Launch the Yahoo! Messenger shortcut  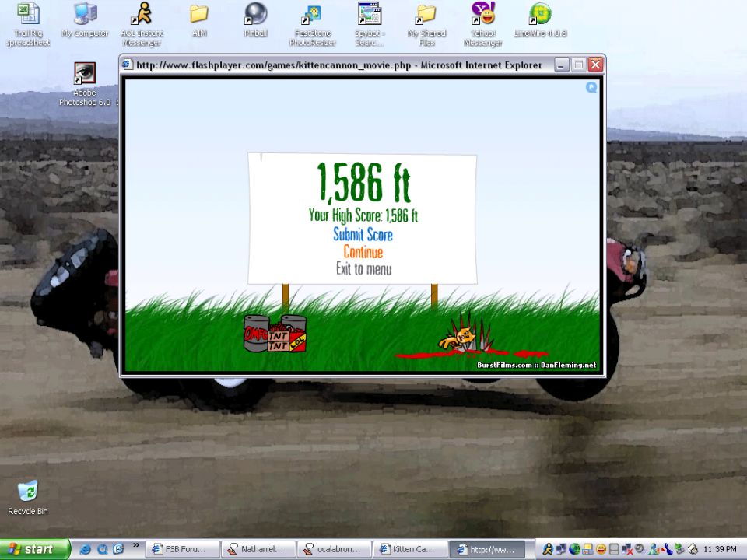(483, 24)
